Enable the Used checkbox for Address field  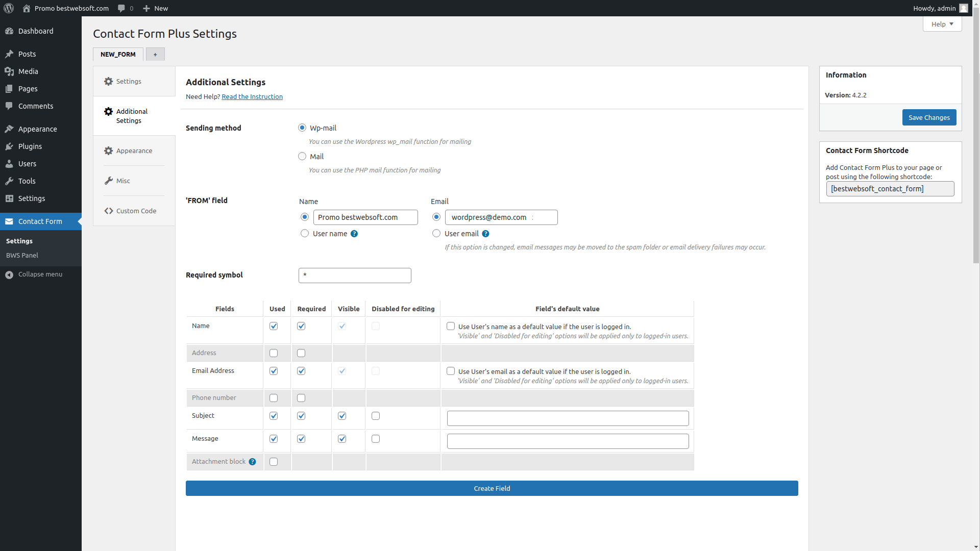[x=274, y=353]
